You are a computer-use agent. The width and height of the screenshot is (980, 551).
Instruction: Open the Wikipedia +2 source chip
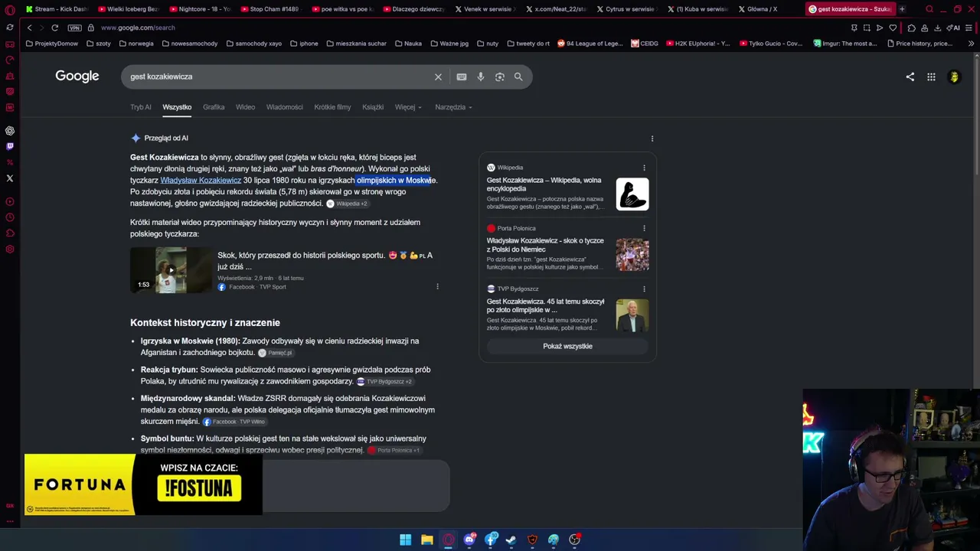click(x=347, y=204)
